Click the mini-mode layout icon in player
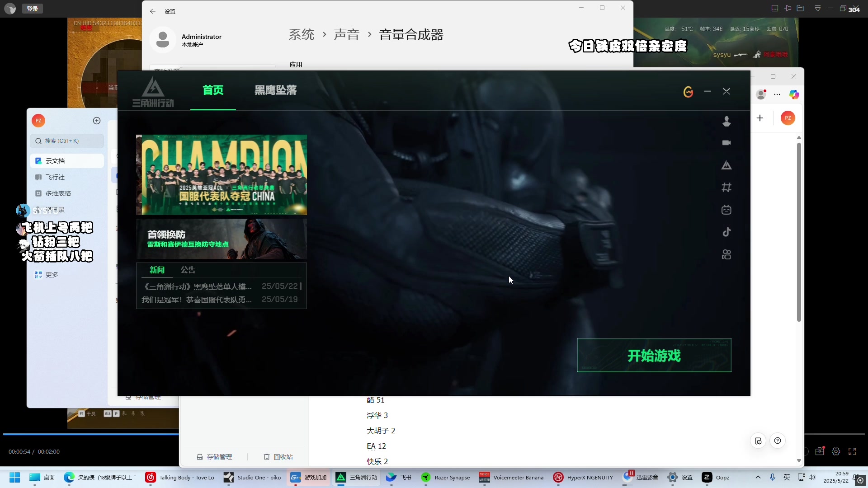Screen dimensions: 868x488 pyautogui.click(x=774, y=9)
